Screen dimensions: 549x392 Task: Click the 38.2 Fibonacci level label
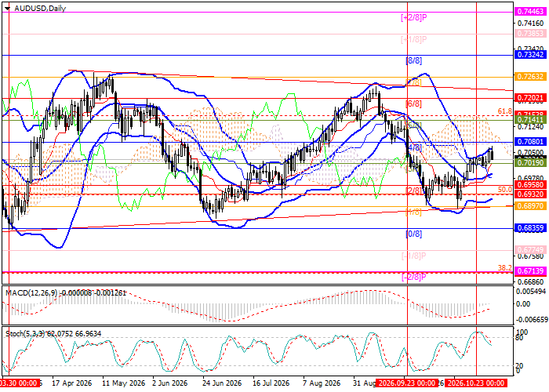coord(504,268)
